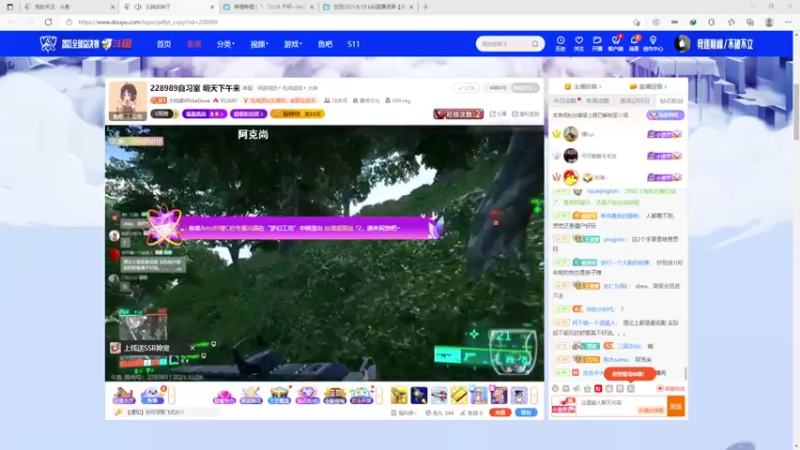Image resolution: width=800 pixels, height=450 pixels.
Task: Open the red badge icon in chat toolbar
Action: [x=598, y=389]
